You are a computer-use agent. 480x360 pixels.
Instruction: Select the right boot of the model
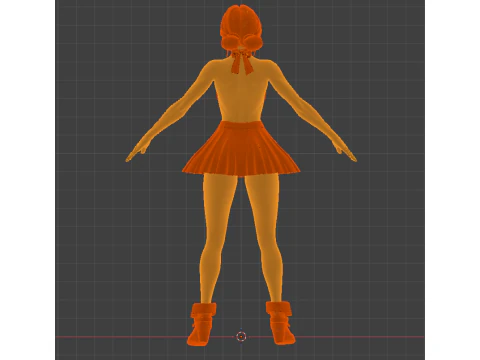point(280,322)
